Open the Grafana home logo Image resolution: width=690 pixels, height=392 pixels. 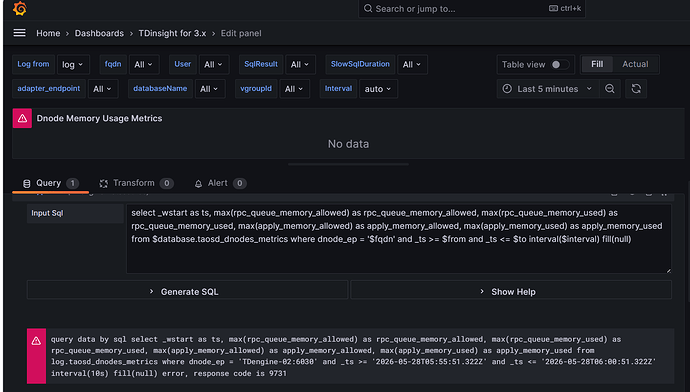click(20, 8)
